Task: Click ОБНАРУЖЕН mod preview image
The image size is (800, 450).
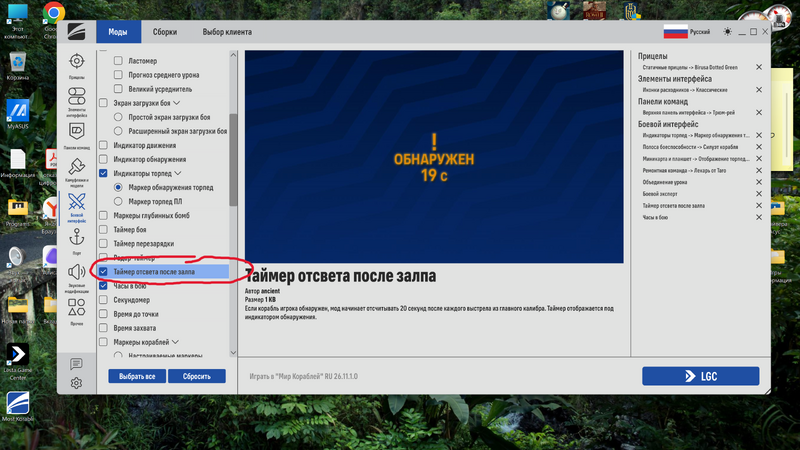Action: [434, 157]
